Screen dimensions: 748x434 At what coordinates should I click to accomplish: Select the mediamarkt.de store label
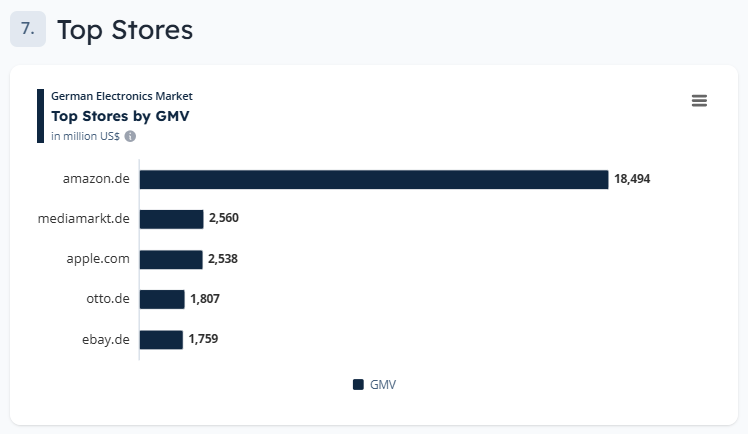(82, 219)
